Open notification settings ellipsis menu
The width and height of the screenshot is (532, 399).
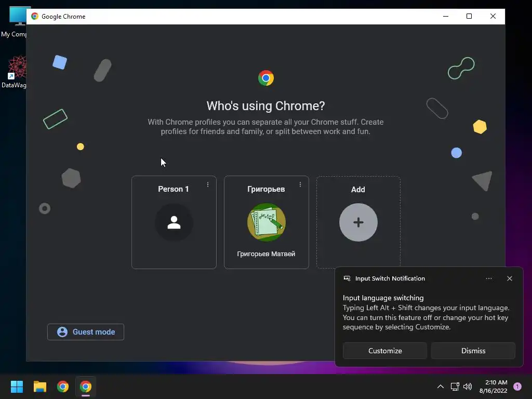pos(488,278)
